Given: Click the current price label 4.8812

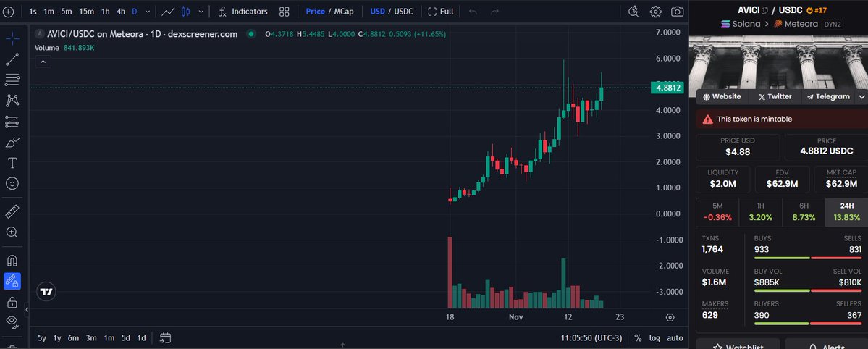Looking at the screenshot, I should tap(667, 88).
